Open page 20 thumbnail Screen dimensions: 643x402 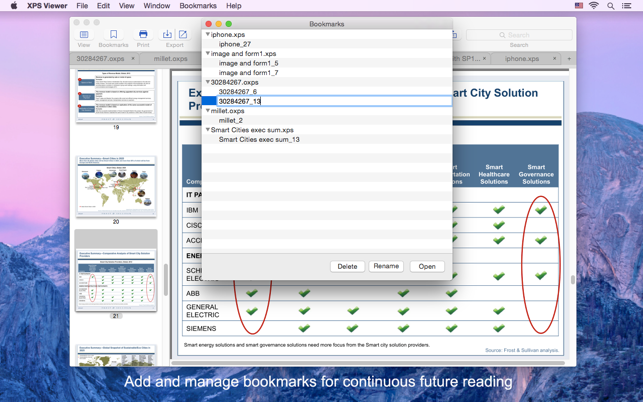coord(116,187)
